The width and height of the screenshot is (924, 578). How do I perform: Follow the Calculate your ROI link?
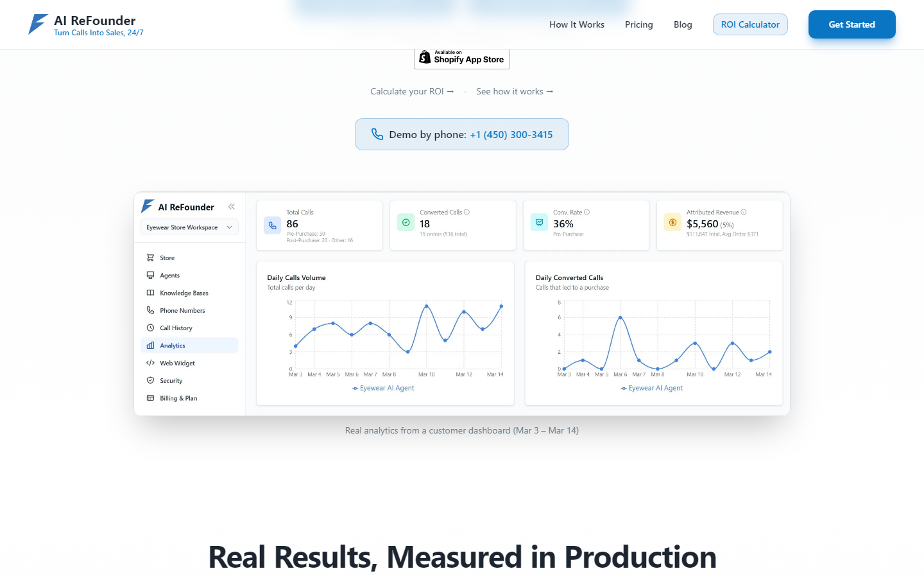[412, 91]
